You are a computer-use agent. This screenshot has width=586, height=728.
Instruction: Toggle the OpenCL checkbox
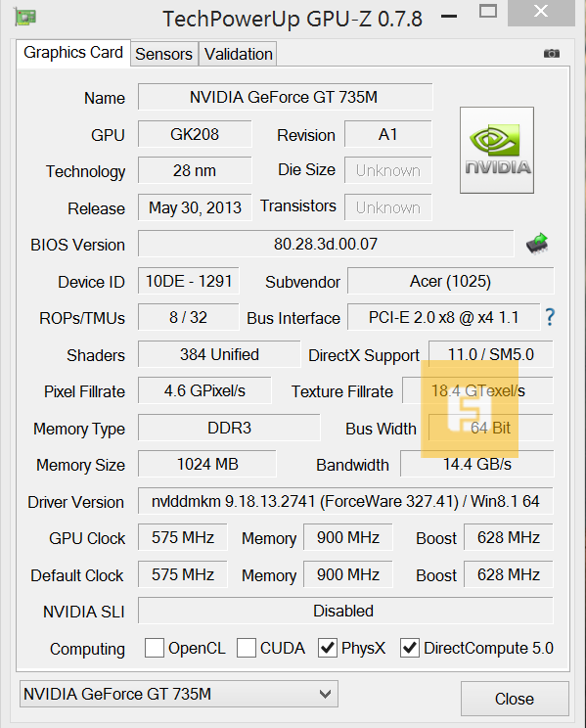[155, 648]
